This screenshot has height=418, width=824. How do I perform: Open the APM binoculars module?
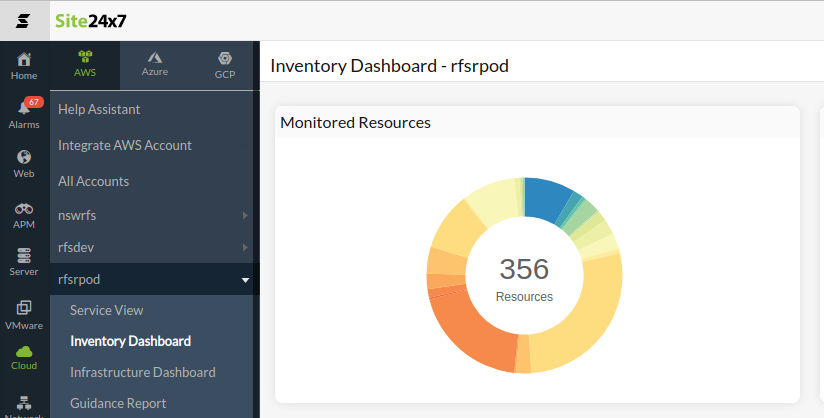click(24, 209)
